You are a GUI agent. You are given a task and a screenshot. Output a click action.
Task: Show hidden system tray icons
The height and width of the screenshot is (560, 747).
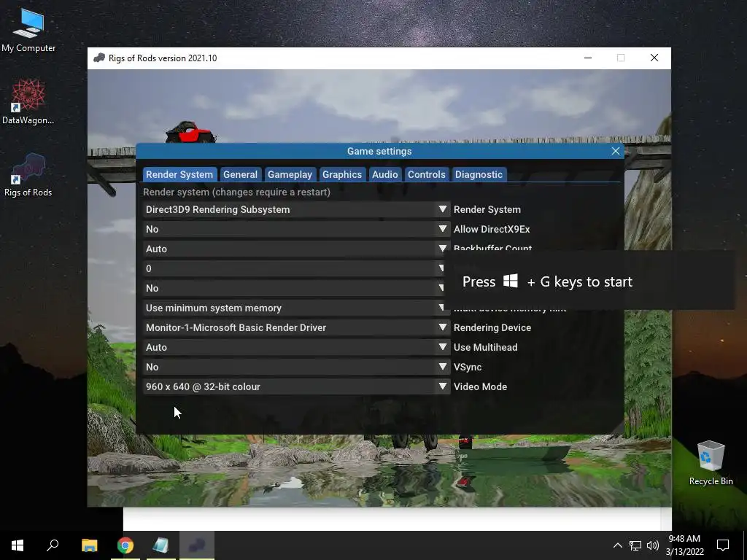[617, 545]
